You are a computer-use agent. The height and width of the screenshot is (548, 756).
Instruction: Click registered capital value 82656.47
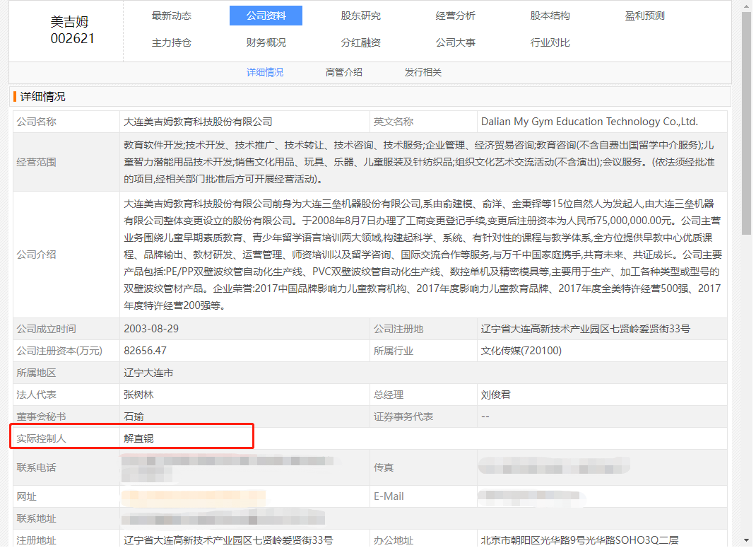coord(145,351)
